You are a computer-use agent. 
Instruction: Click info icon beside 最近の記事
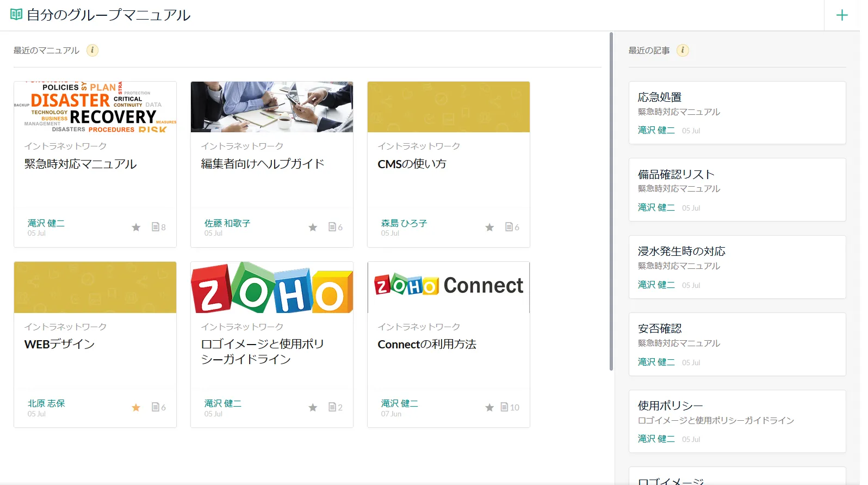pyautogui.click(x=683, y=50)
